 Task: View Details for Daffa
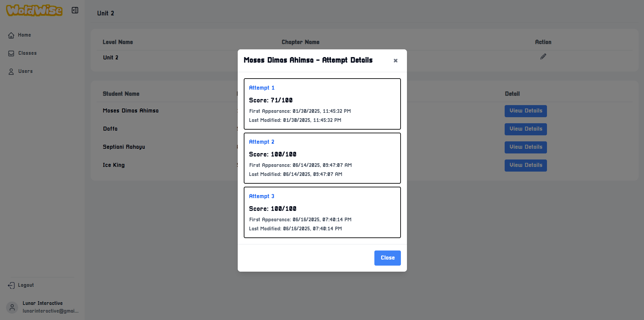coord(525,129)
